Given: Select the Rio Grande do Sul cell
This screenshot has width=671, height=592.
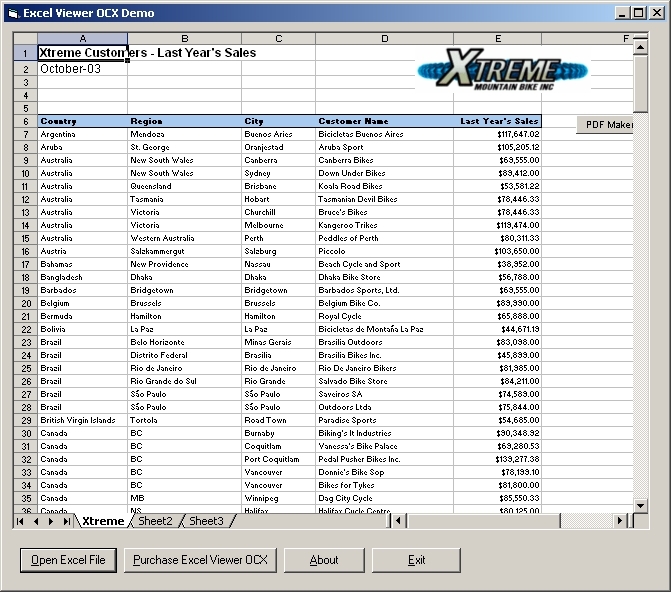Looking at the screenshot, I should click(x=184, y=381).
